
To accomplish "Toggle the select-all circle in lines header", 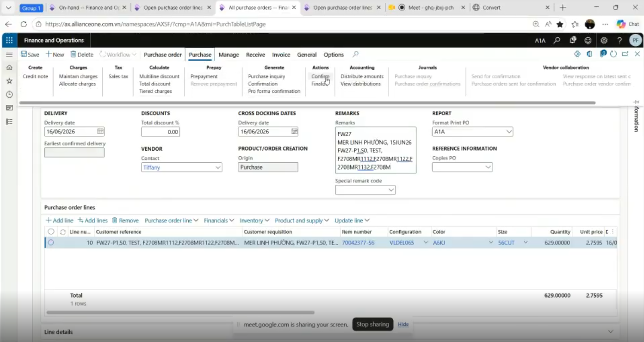I will tap(51, 232).
